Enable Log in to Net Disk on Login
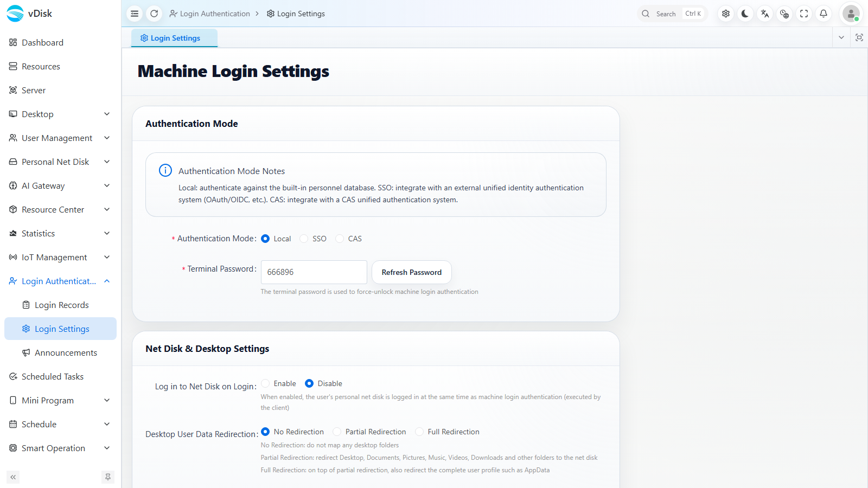The image size is (868, 488). [x=279, y=383]
